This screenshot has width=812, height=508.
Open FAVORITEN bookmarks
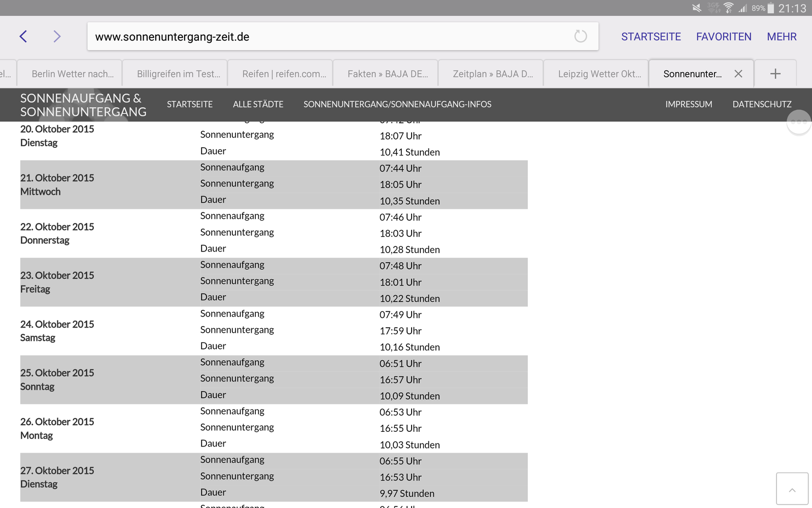(723, 37)
